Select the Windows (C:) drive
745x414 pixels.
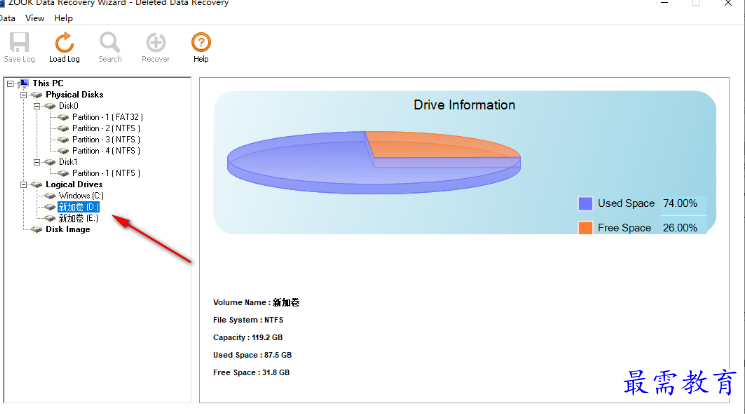[81, 196]
